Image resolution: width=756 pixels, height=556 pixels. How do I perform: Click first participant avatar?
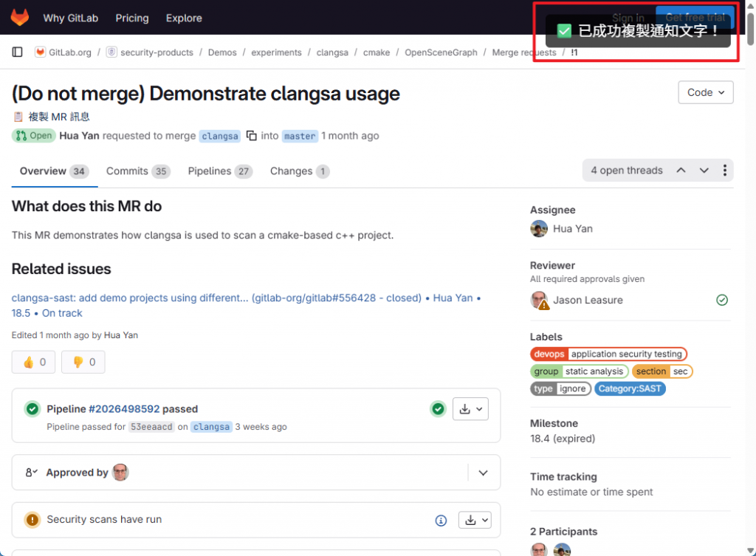tap(539, 549)
